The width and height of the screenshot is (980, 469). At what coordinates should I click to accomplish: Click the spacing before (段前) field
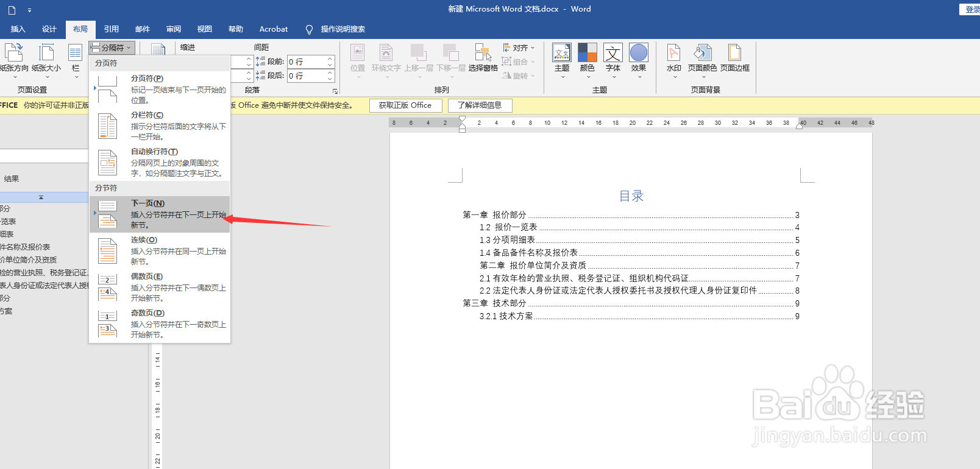(307, 62)
